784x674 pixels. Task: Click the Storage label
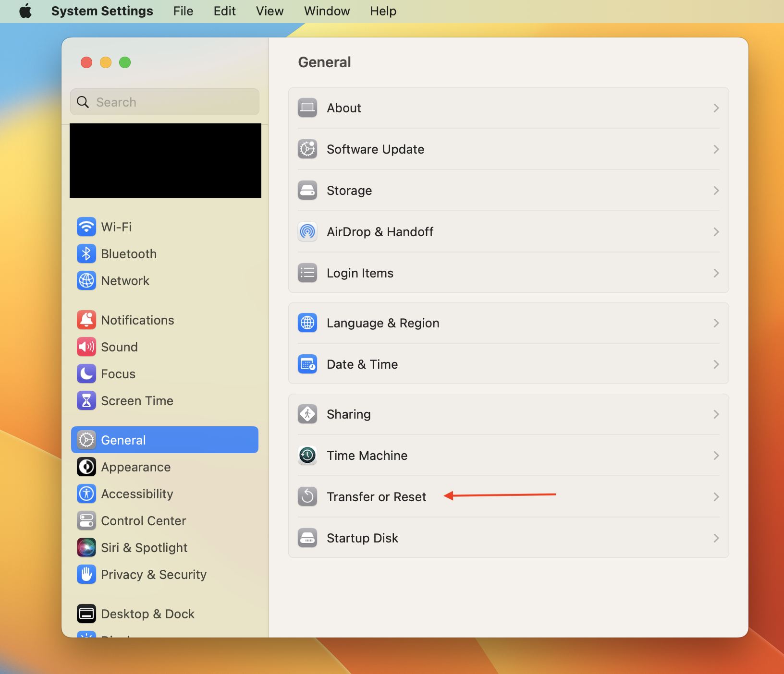[349, 191]
